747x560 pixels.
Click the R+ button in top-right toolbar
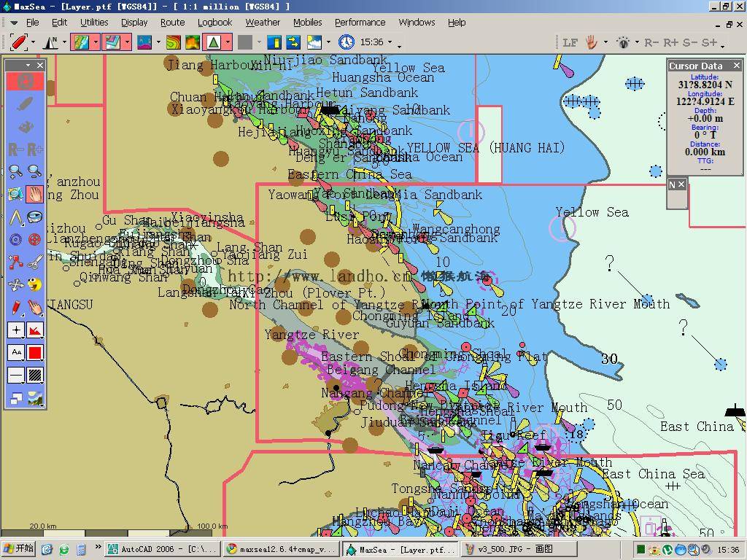(671, 42)
